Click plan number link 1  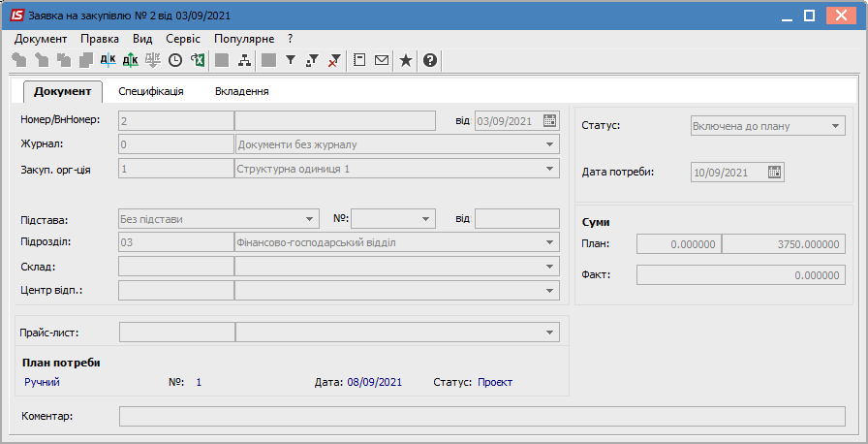pyautogui.click(x=199, y=382)
